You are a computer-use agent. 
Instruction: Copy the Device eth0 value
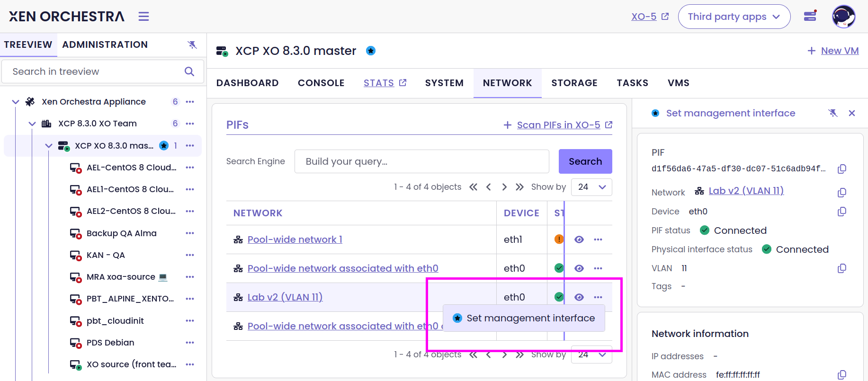842,212
